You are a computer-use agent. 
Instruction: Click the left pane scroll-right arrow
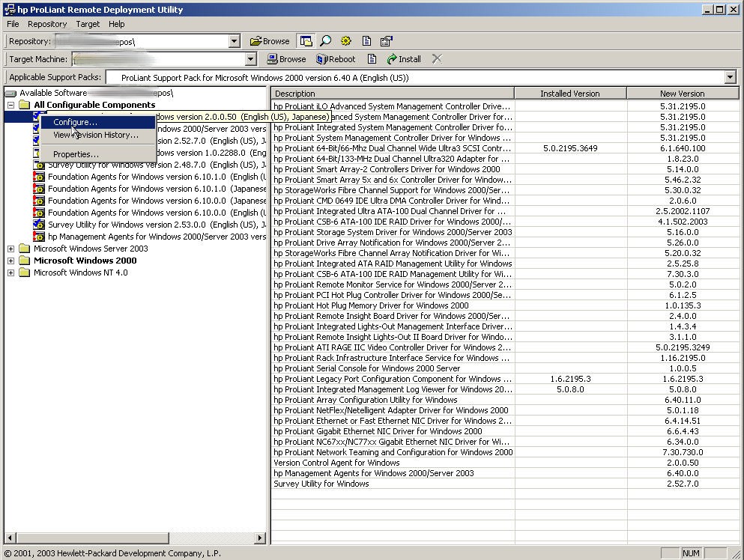click(x=259, y=538)
